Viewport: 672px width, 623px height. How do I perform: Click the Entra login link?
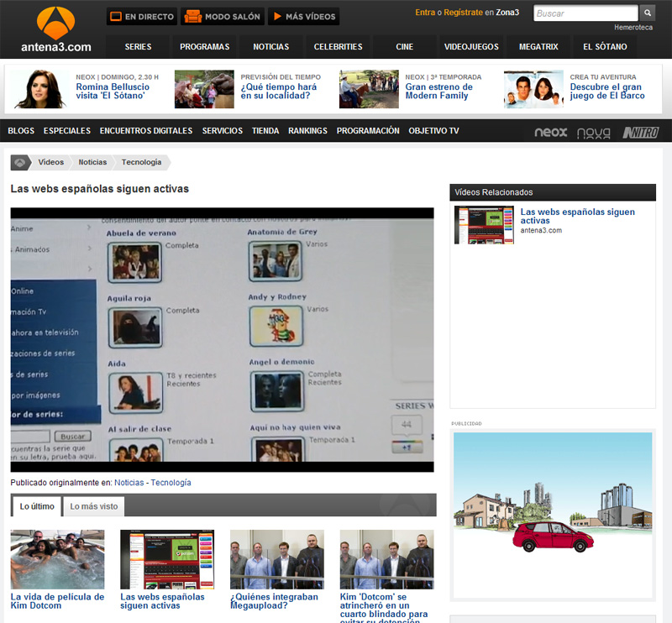tap(425, 13)
